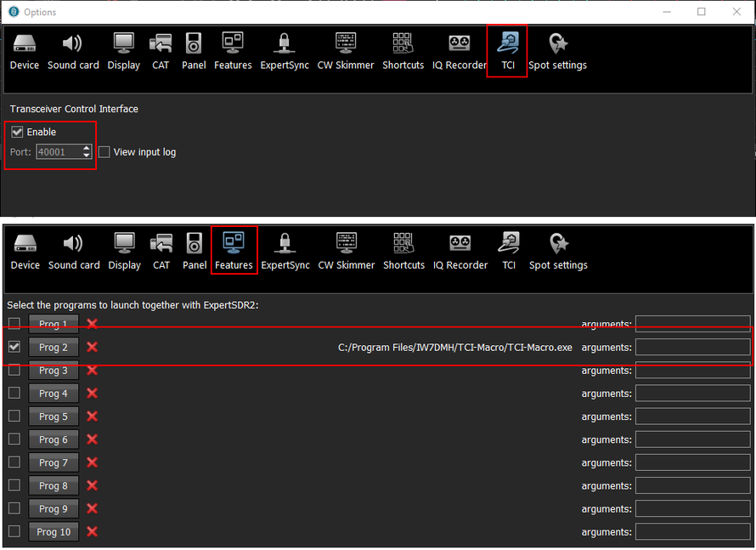Tick the Prog 7 launch checkbox
The image size is (756, 550).
coord(14,462)
